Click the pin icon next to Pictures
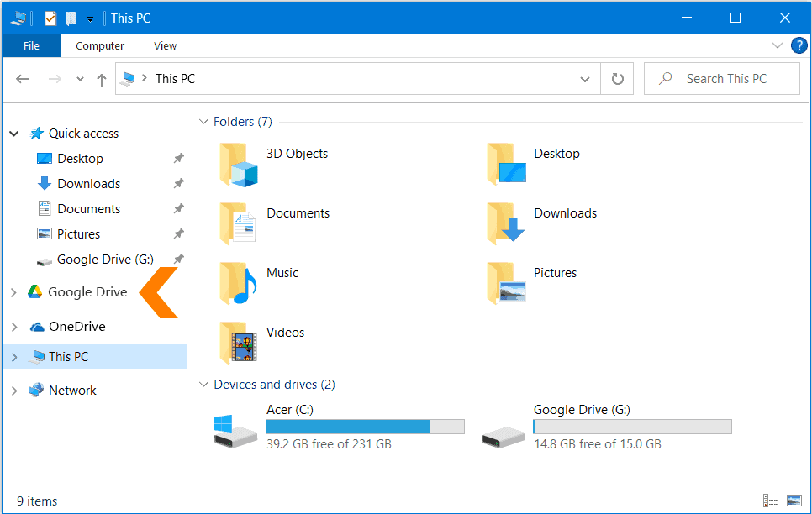The width and height of the screenshot is (812, 514). pos(179,233)
